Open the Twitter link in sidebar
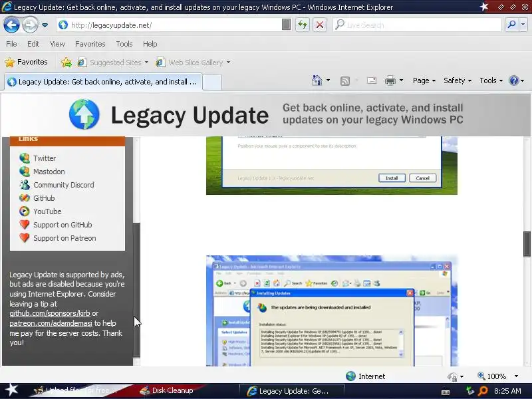 pos(45,158)
